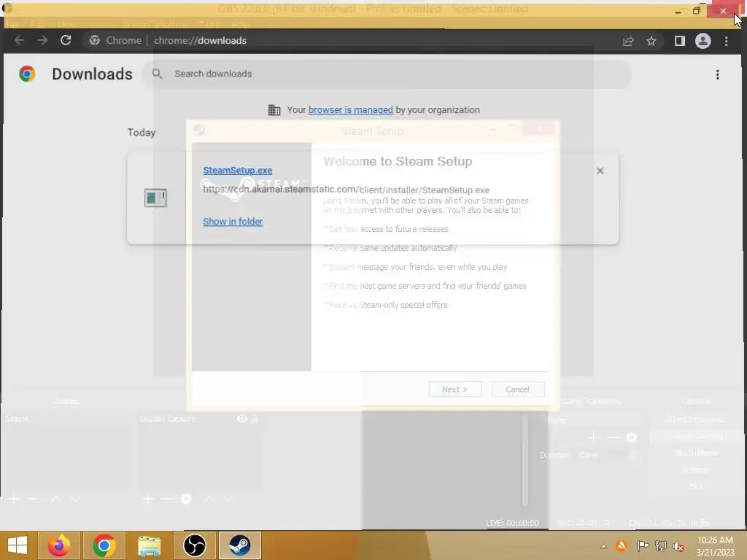Click Cancel in Steam Setup wizard

tap(517, 389)
